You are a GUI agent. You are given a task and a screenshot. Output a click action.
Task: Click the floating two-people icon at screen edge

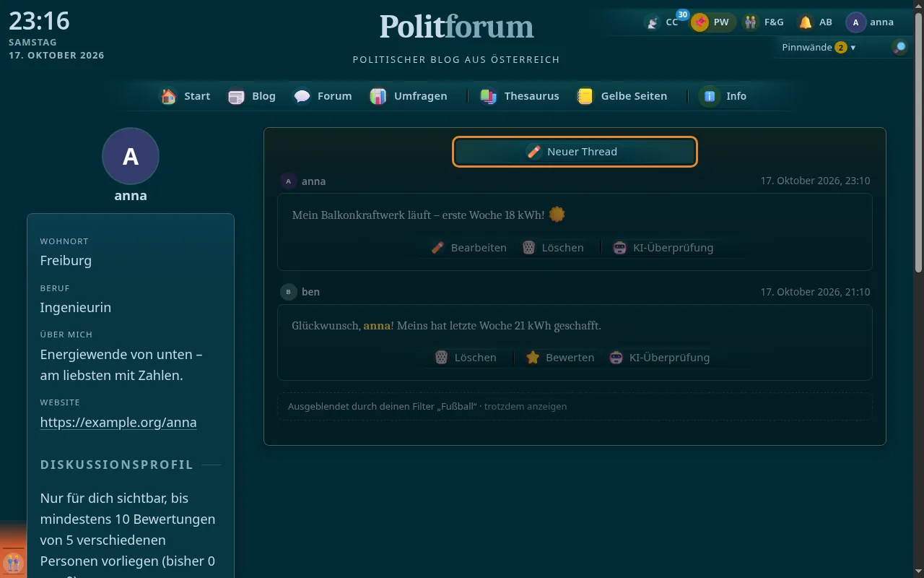(12, 561)
